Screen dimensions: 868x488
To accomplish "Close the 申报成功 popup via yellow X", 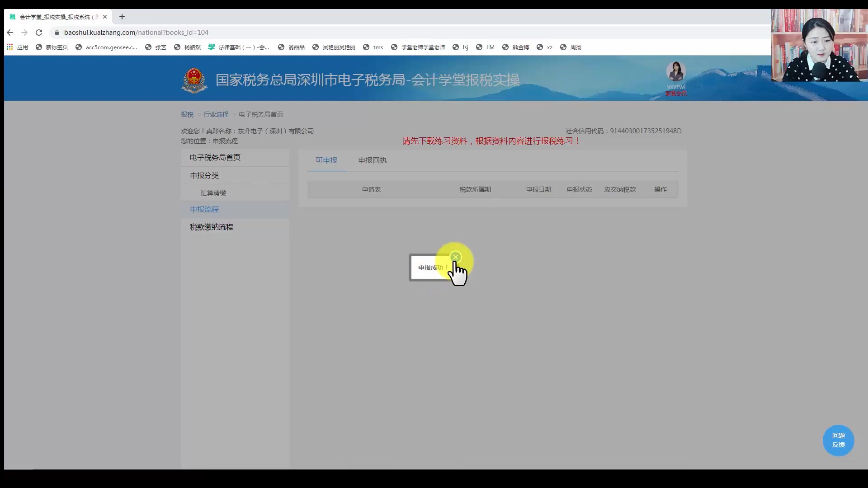I will [x=456, y=257].
